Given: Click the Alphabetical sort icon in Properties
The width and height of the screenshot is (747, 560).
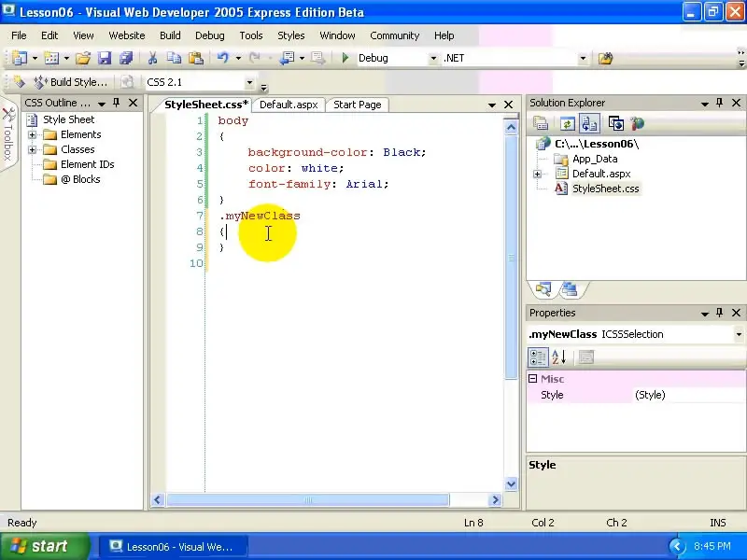Looking at the screenshot, I should [558, 357].
